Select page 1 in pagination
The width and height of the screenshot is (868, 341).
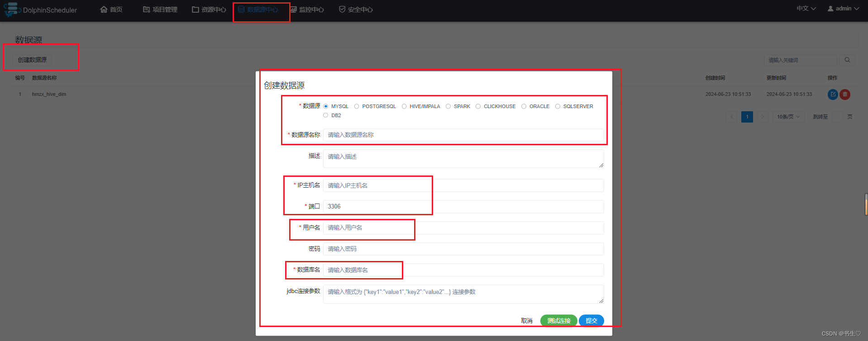[747, 117]
